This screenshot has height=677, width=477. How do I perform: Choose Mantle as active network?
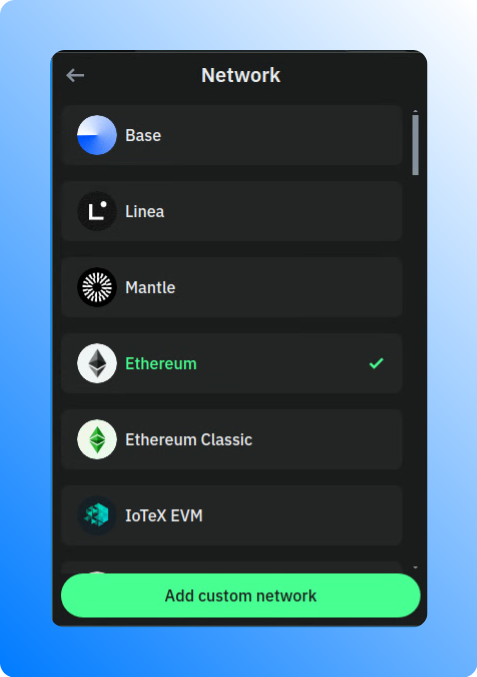pos(232,287)
